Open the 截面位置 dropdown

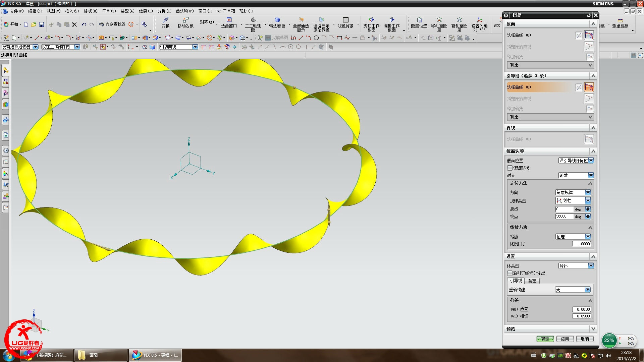[x=576, y=161]
